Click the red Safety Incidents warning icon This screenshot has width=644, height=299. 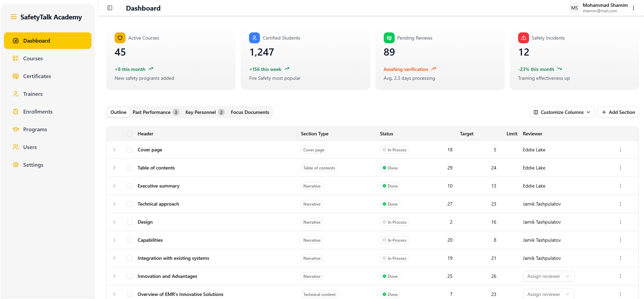[523, 38]
